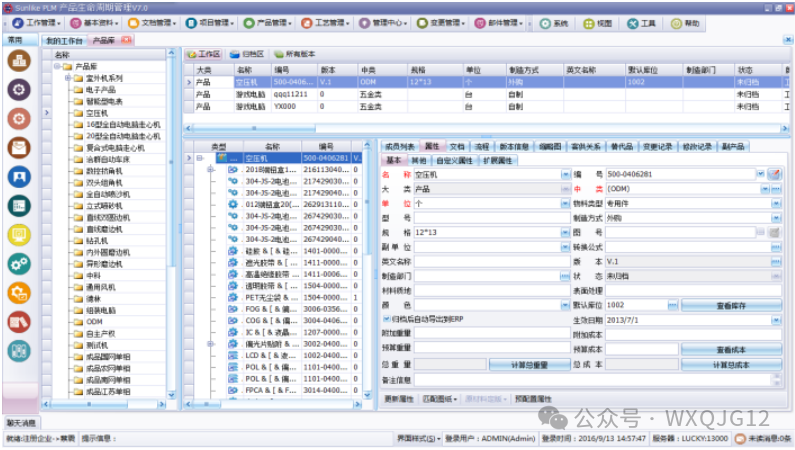795x450 pixels.
Task: Switch to the 我的工作台 tab
Action: pos(64,41)
